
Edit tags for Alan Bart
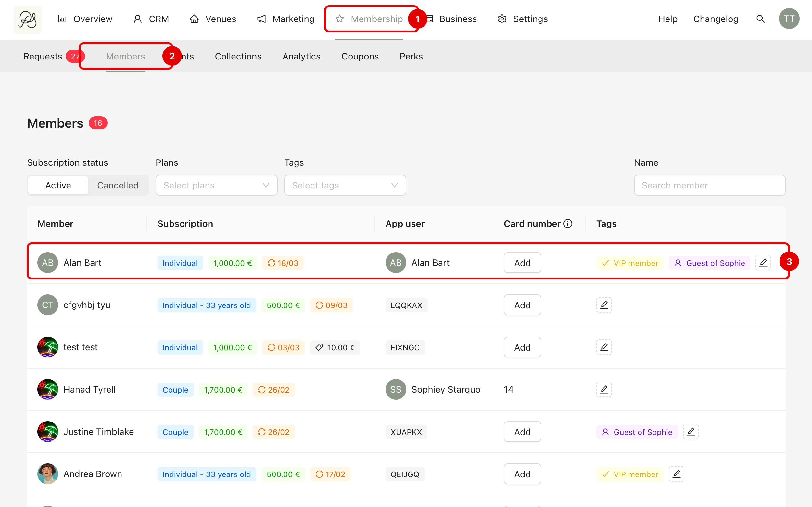coord(763,263)
